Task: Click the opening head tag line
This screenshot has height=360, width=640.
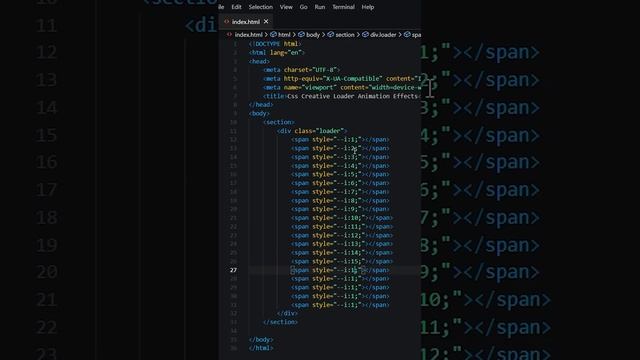Action: click(259, 61)
